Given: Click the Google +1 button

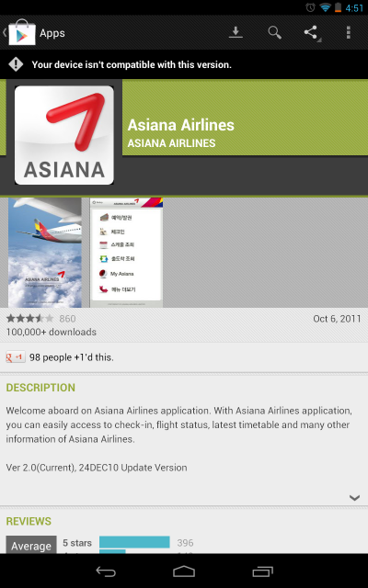Looking at the screenshot, I should (16, 357).
